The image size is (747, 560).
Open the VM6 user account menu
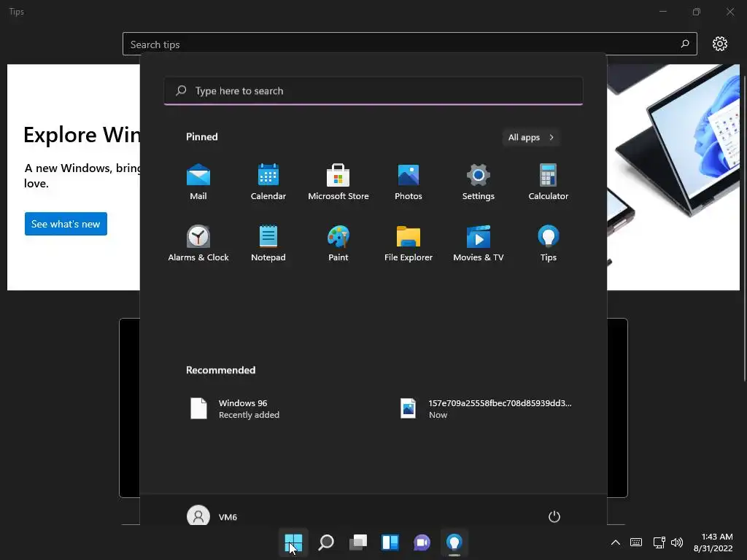(212, 517)
